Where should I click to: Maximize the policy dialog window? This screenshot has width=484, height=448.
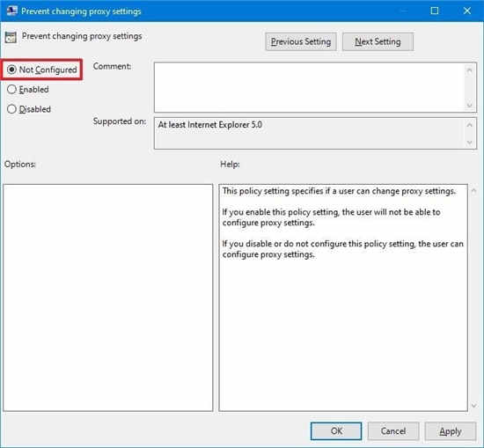(435, 11)
